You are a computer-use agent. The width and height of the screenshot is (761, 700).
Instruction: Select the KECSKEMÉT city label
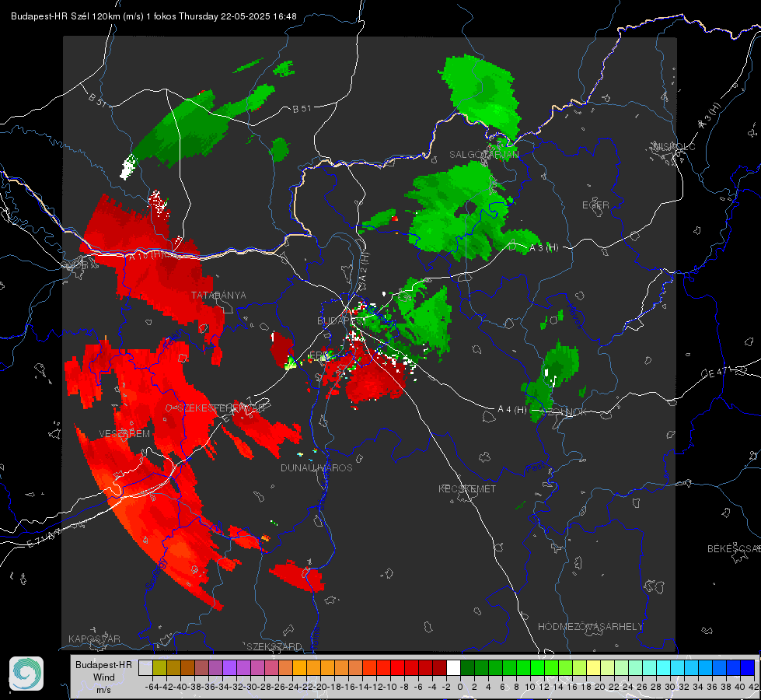467,489
